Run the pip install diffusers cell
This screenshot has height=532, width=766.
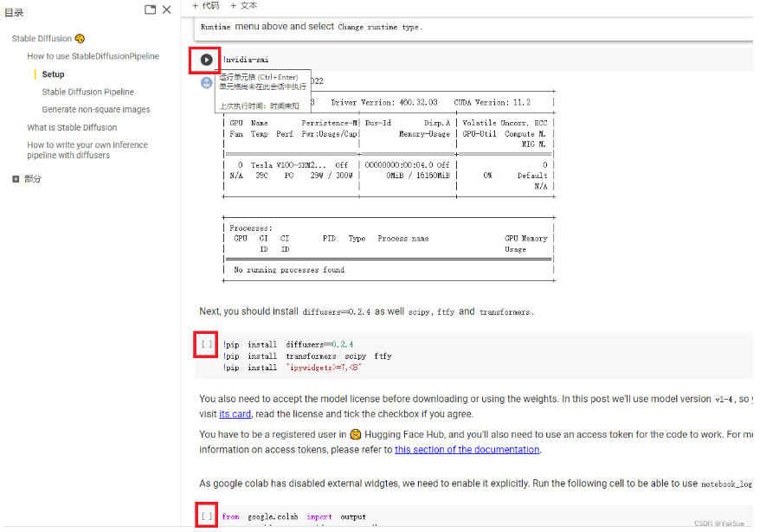point(207,344)
